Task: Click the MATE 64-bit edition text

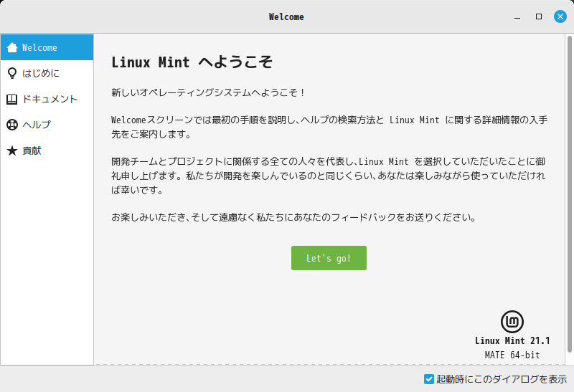Action: tap(512, 355)
